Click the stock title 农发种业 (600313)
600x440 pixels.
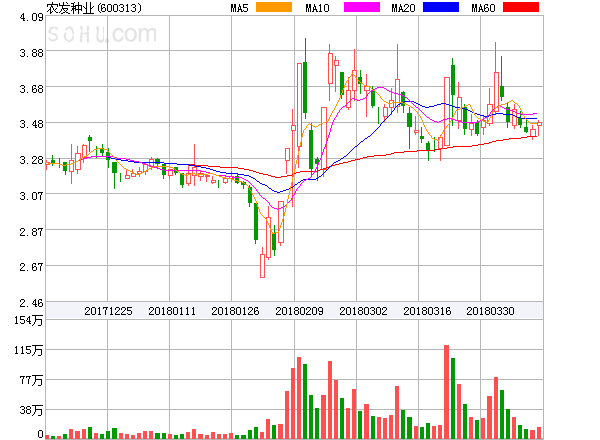pyautogui.click(x=94, y=8)
